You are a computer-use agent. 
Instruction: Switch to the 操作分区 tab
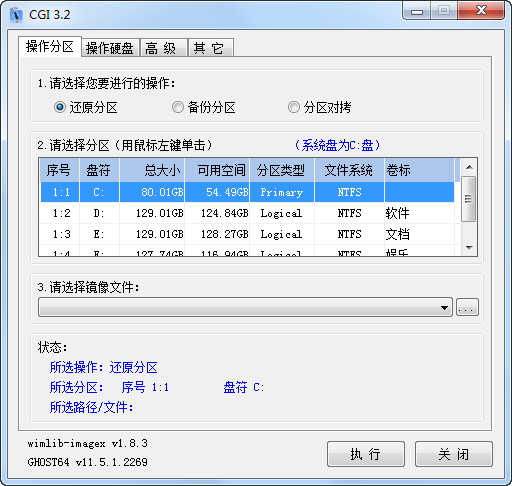(x=50, y=47)
